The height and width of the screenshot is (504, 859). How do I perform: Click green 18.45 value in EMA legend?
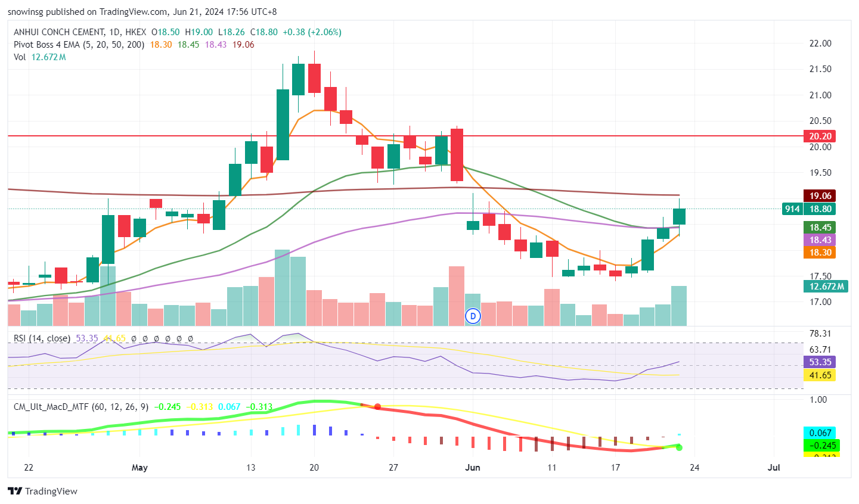(188, 45)
